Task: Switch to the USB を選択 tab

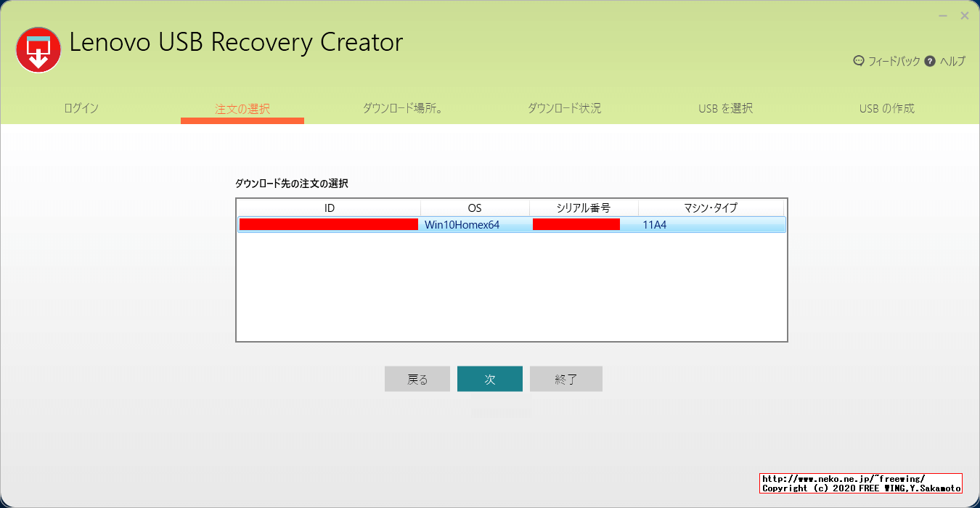Action: (726, 109)
